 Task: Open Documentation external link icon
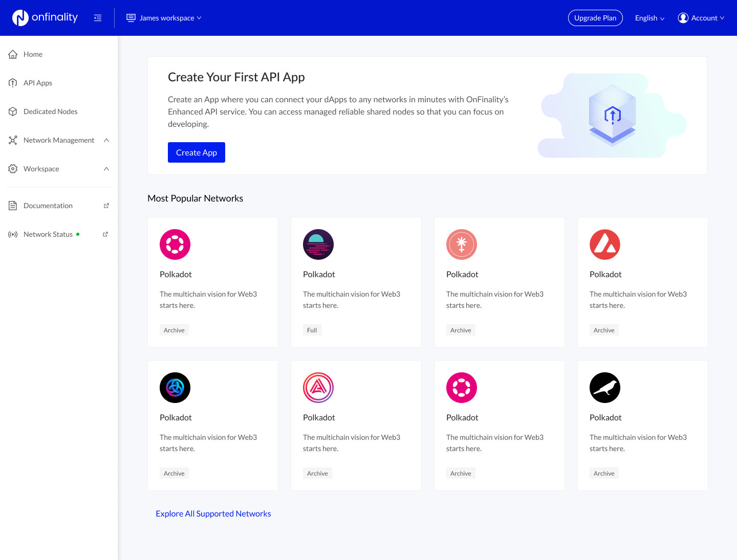point(106,206)
